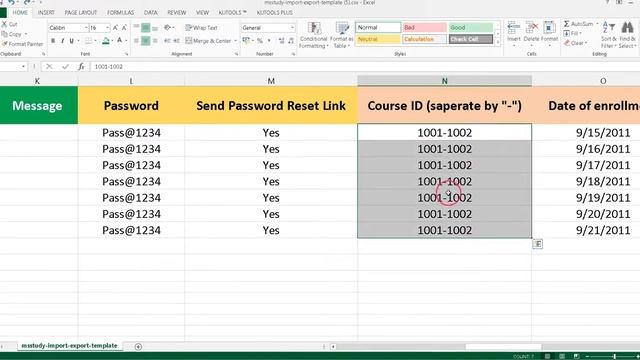Open the Clear dropdown in Editing

[x=576, y=43]
